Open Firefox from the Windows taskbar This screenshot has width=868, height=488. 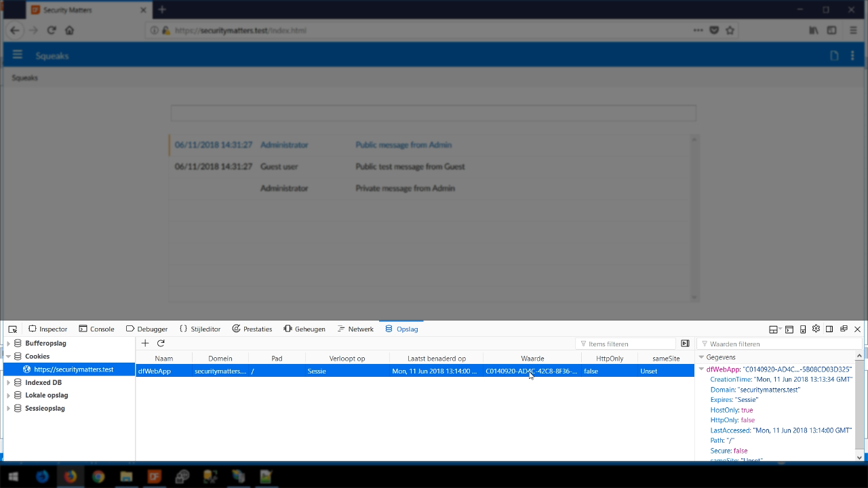(x=71, y=476)
